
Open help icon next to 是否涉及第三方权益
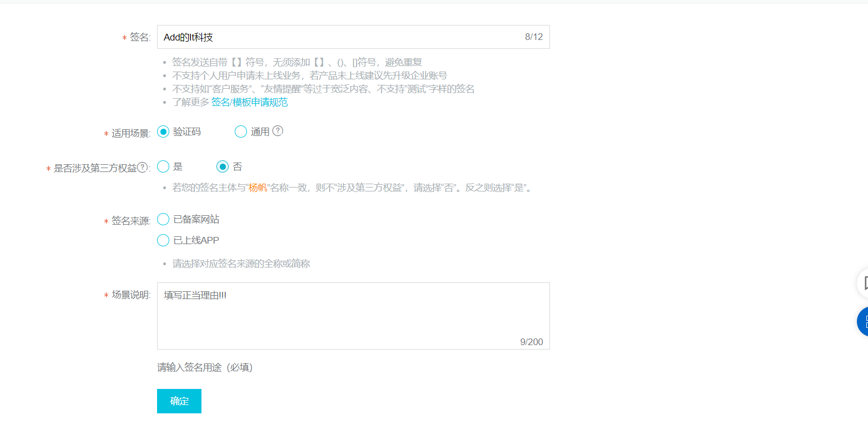click(143, 168)
